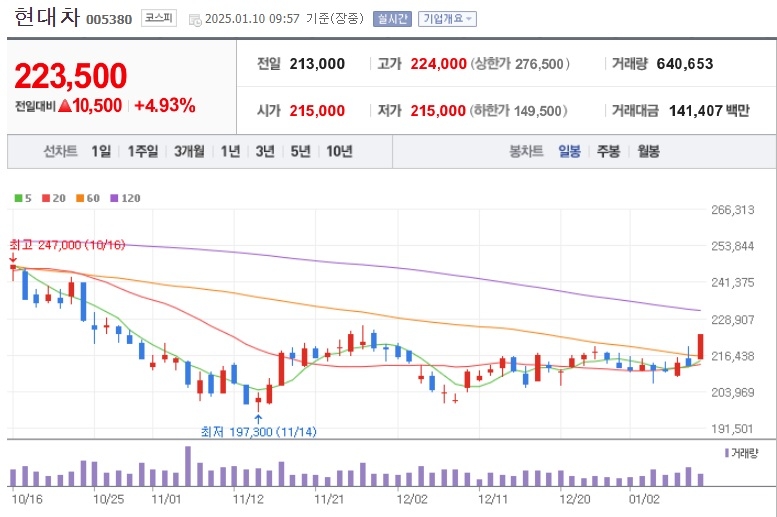Open the 기업개요 dropdown
This screenshot has height=517, width=777.
(447, 19)
